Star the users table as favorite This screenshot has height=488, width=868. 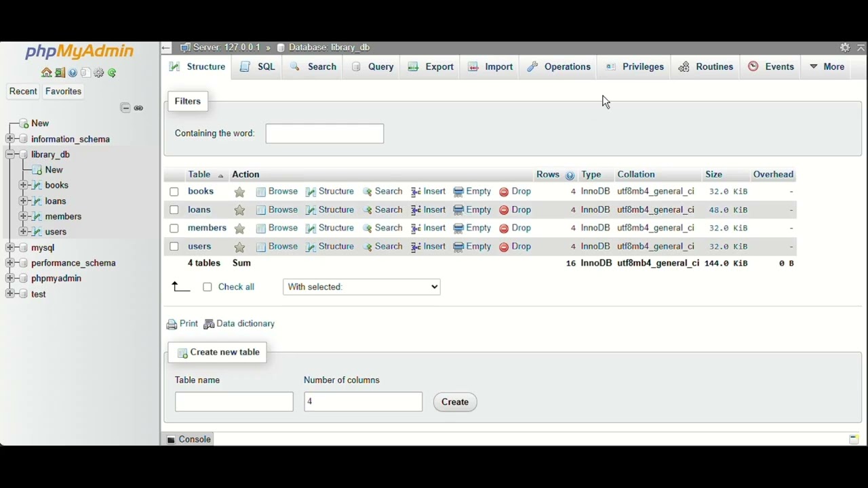pos(239,247)
